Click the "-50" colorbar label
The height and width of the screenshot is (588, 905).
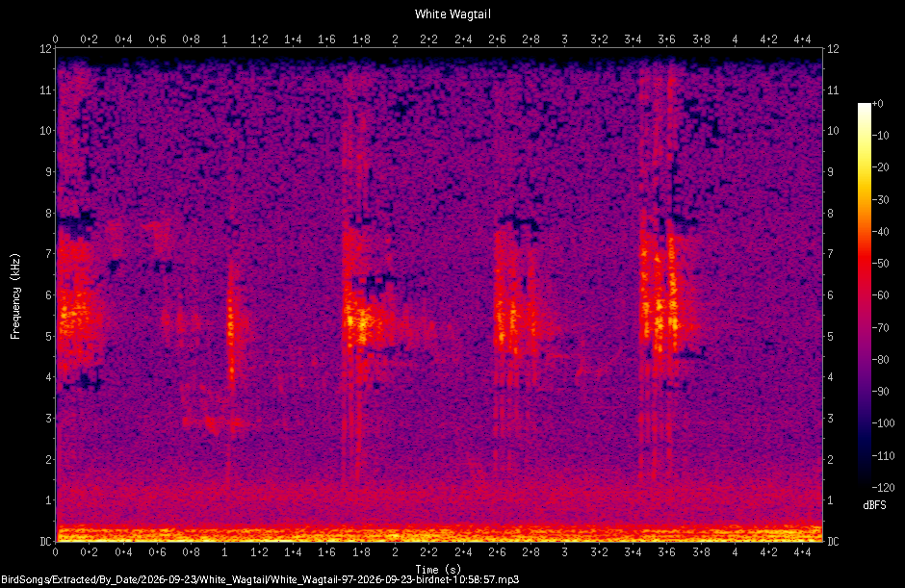click(x=880, y=263)
